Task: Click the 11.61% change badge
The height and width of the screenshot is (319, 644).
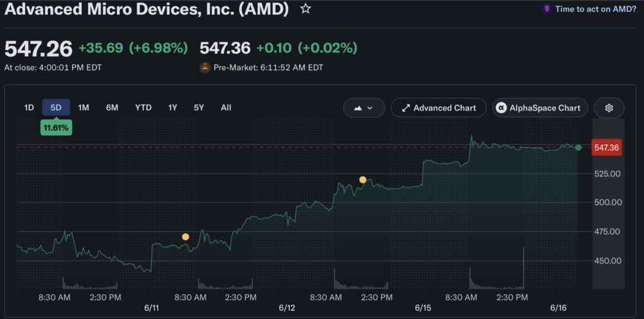Action: tap(56, 127)
